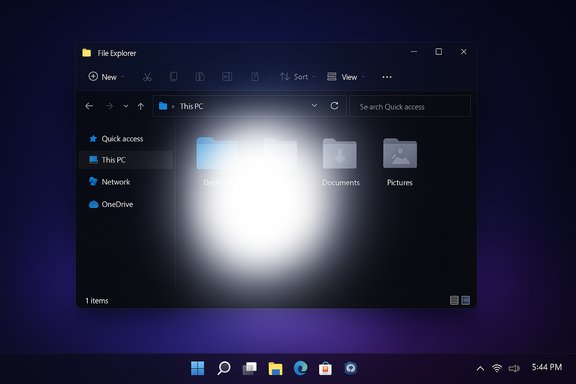This screenshot has width=576, height=384.
Task: Open Task View from the taskbar
Action: [x=250, y=368]
